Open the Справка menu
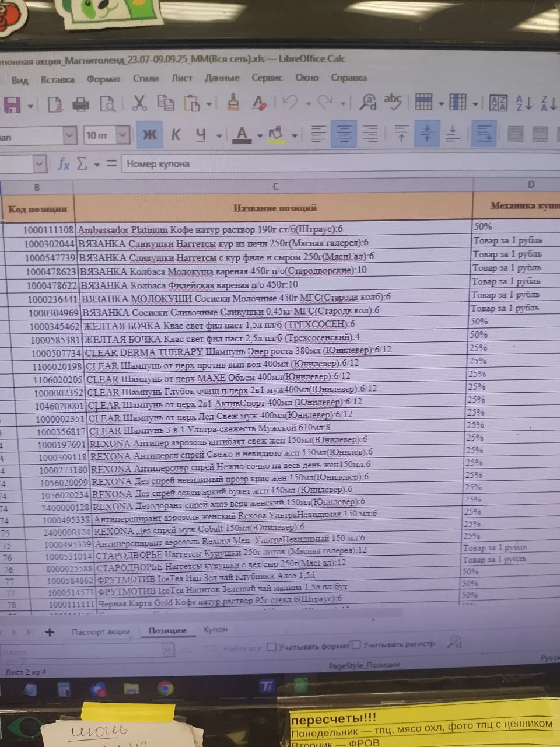 pyautogui.click(x=349, y=77)
